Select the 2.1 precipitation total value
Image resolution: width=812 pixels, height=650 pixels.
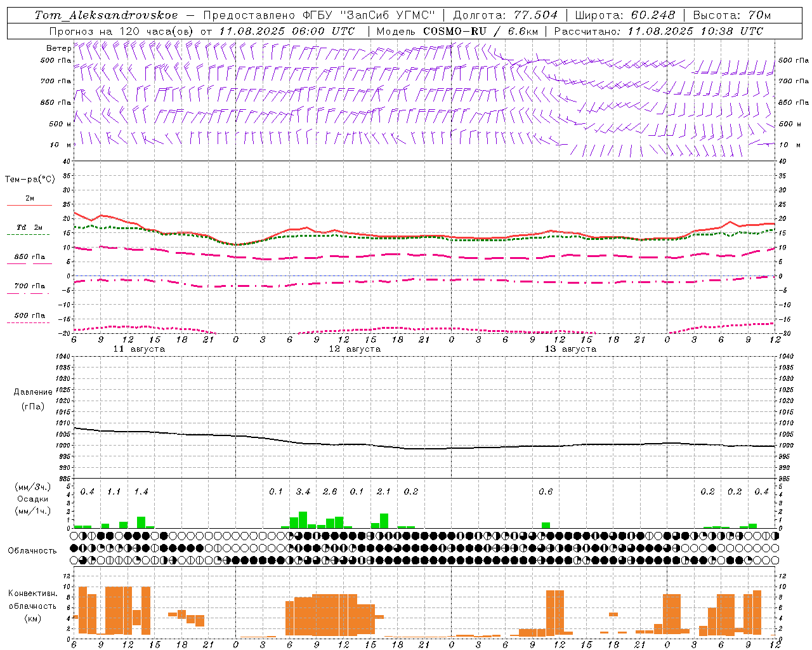click(x=384, y=492)
